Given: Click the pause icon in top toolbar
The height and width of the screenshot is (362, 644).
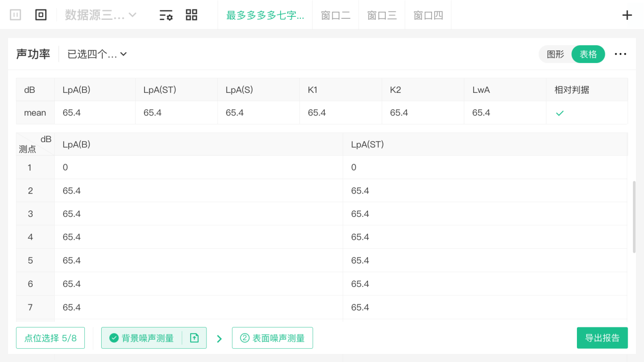Looking at the screenshot, I should coord(15,15).
